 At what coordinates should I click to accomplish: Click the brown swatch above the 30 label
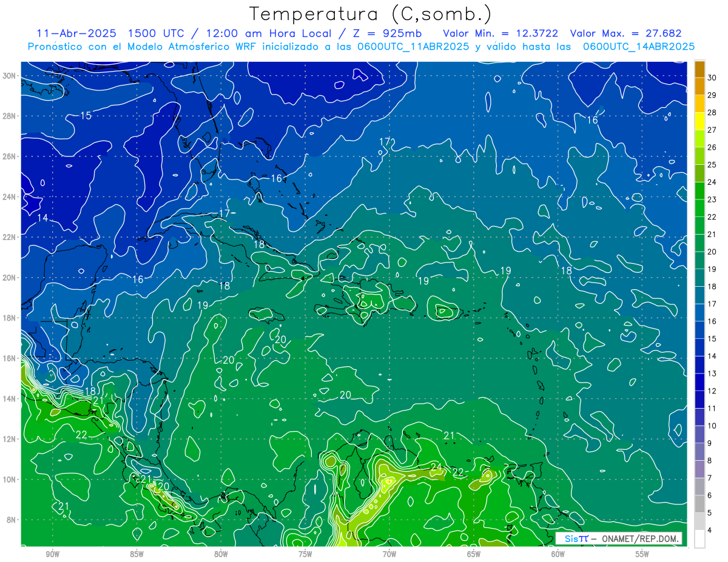pos(699,69)
